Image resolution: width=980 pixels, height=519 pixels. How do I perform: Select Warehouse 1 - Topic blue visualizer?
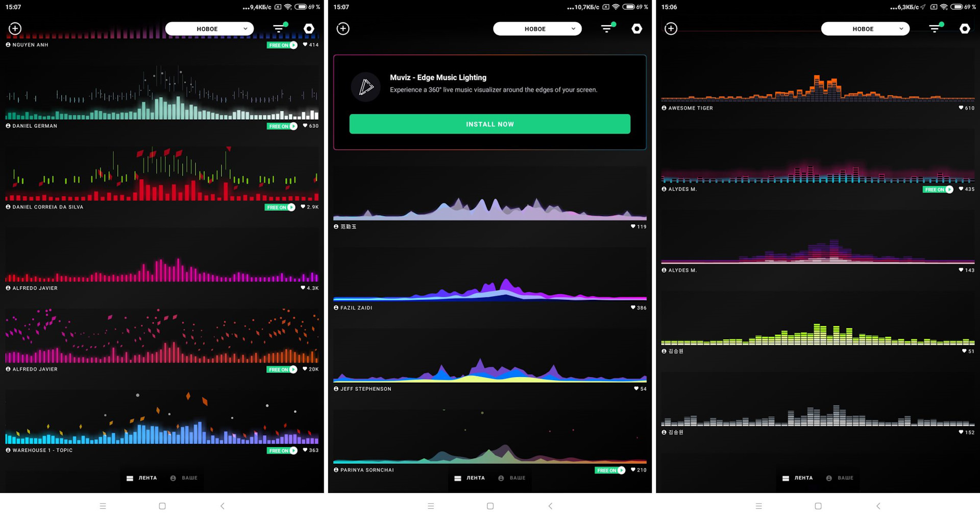pyautogui.click(x=162, y=416)
